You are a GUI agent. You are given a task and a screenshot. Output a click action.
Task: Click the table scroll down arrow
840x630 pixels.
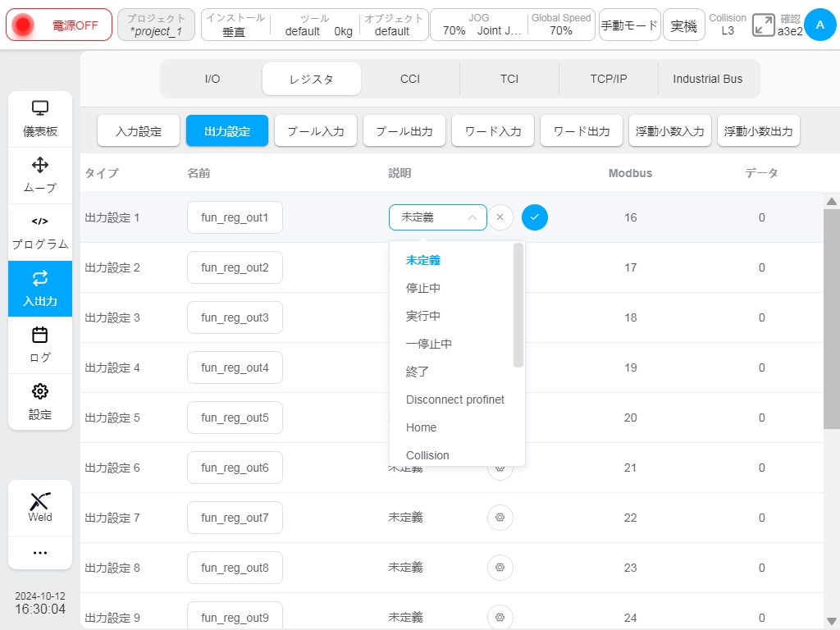[832, 621]
